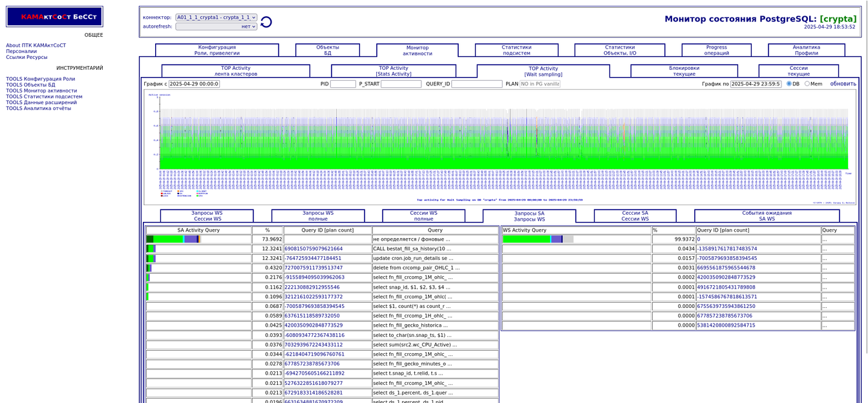868x403 pixels.
Task: Click the График по end date field
Action: pos(756,84)
